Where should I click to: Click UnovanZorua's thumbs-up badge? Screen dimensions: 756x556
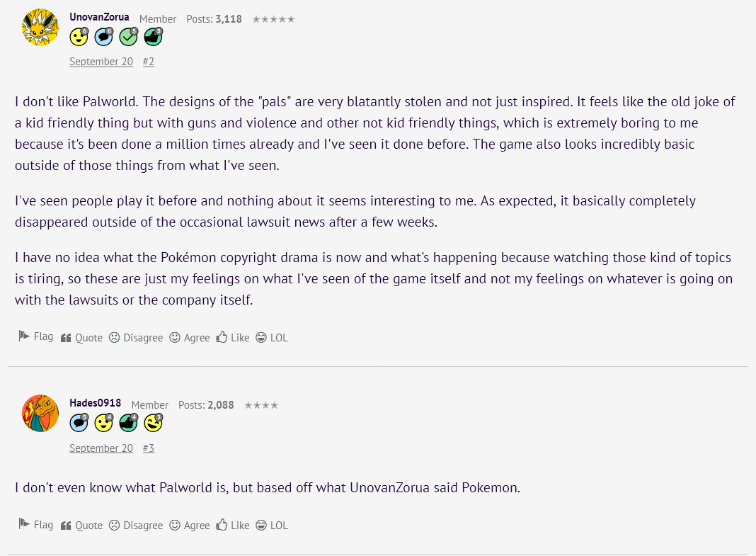[x=153, y=37]
